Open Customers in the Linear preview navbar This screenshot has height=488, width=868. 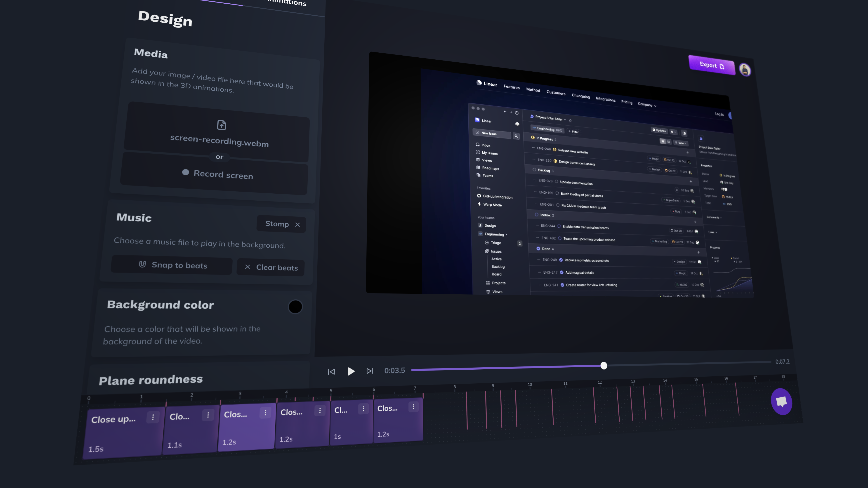(556, 93)
